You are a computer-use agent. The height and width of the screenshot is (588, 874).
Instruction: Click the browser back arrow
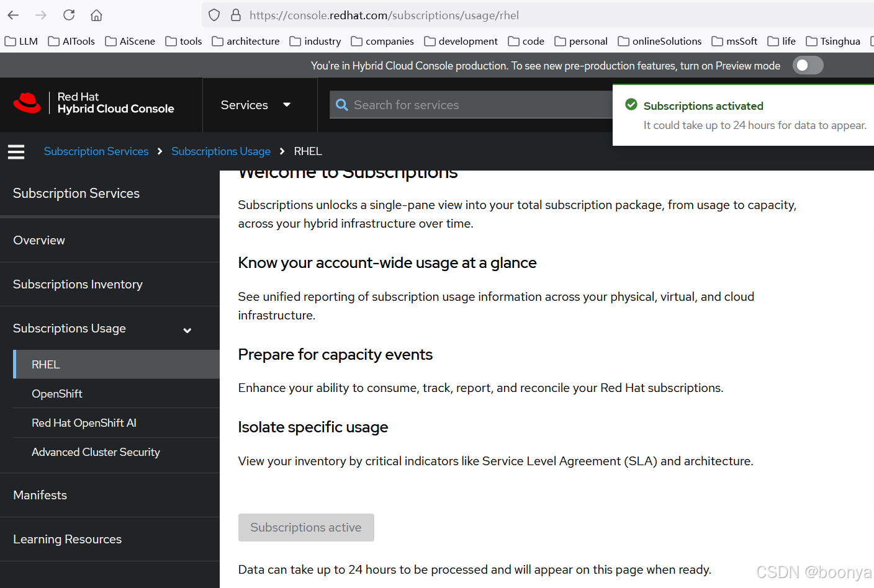point(14,15)
